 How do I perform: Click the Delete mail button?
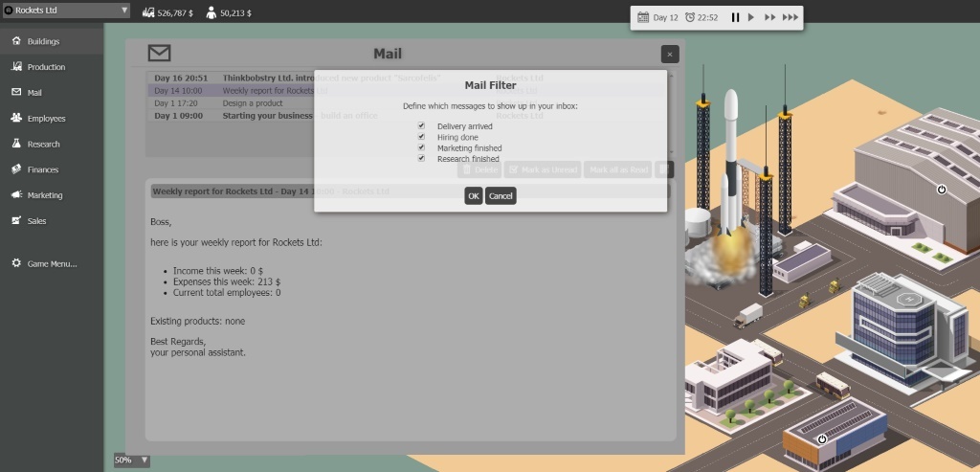(479, 169)
